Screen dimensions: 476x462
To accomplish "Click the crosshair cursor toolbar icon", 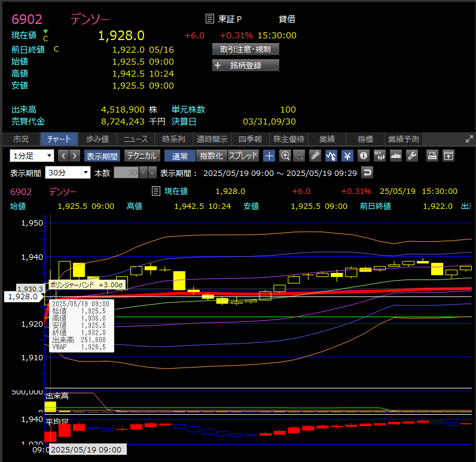I will tap(269, 156).
